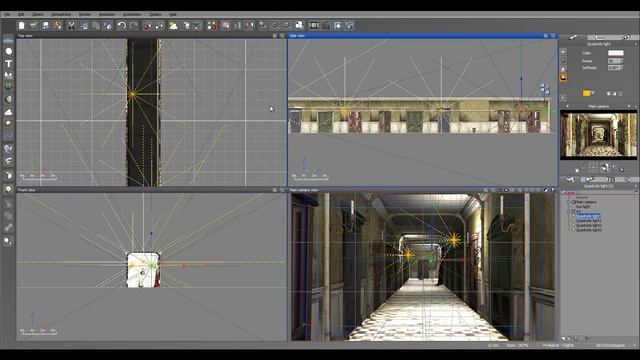The height and width of the screenshot is (360, 640).
Task: Open the File menu
Action: coord(7,14)
